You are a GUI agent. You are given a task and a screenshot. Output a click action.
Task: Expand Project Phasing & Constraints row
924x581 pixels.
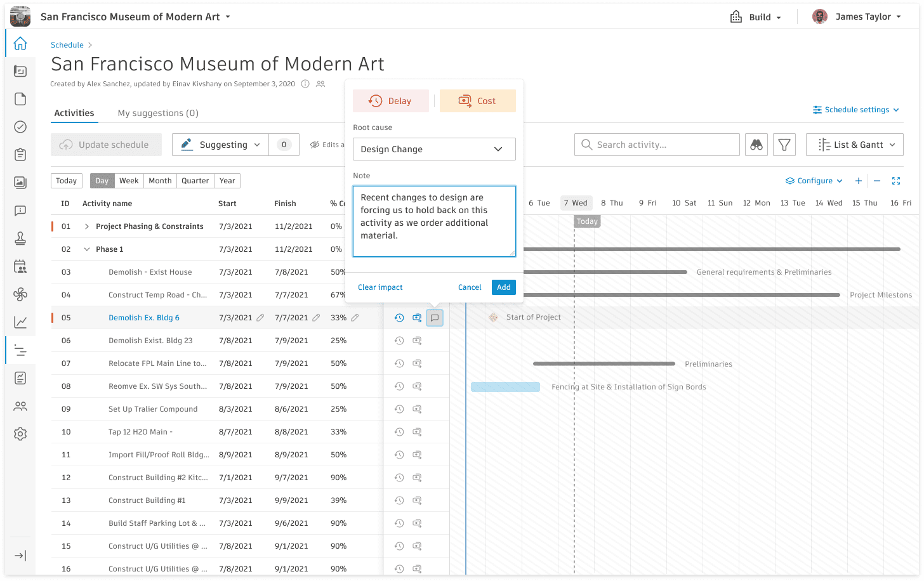coord(87,226)
